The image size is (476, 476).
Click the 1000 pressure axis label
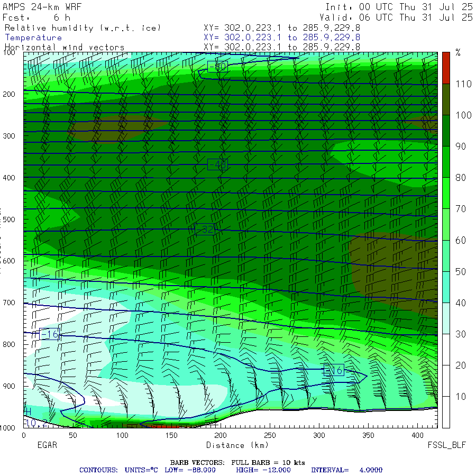[x=8, y=428]
